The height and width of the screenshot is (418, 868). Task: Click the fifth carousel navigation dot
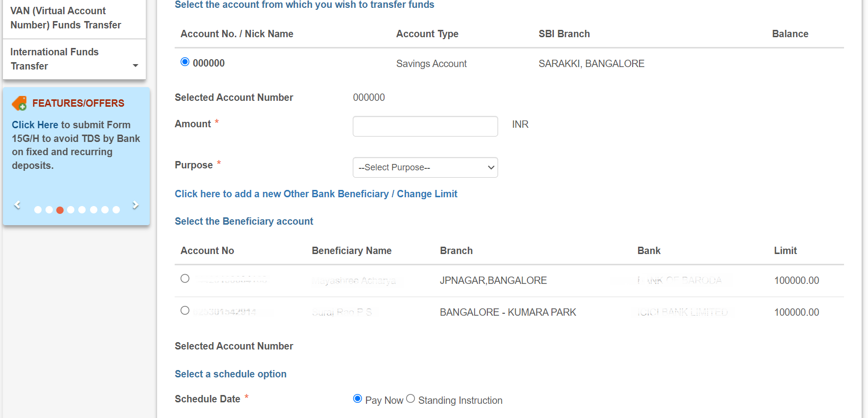82,209
